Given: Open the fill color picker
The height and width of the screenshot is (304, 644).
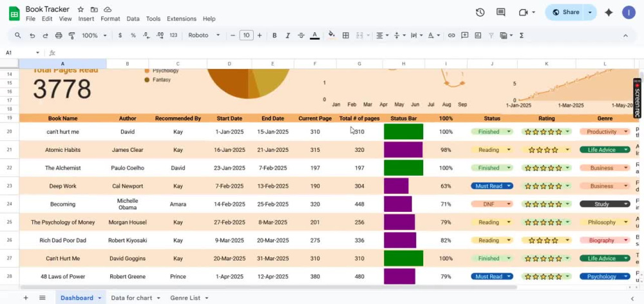Looking at the screenshot, I should 332,35.
